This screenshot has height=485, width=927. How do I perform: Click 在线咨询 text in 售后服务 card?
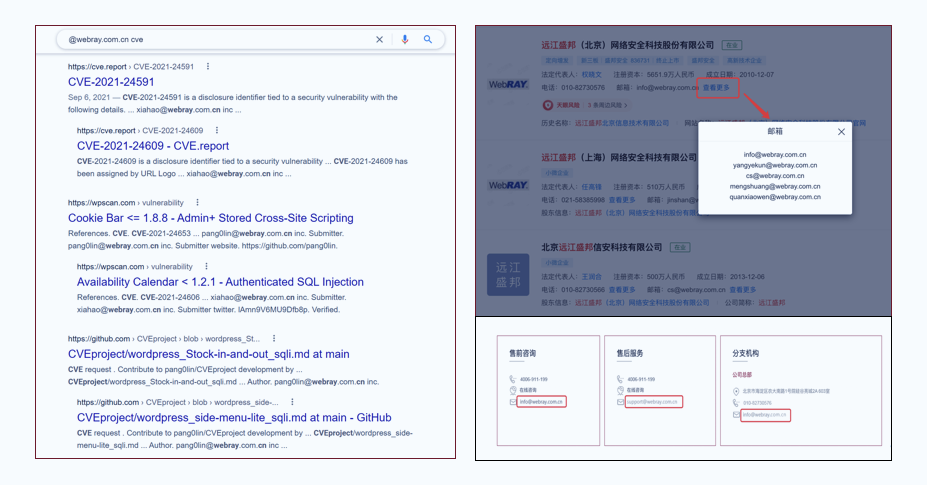(636, 390)
